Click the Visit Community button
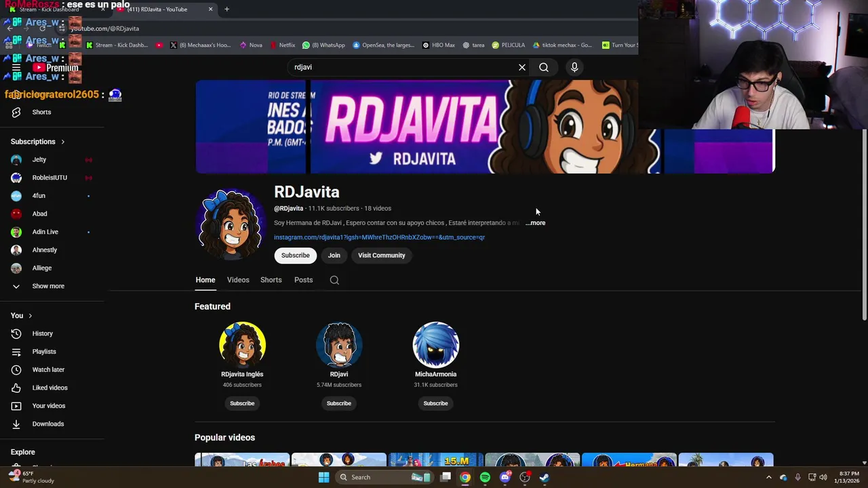 point(382,256)
